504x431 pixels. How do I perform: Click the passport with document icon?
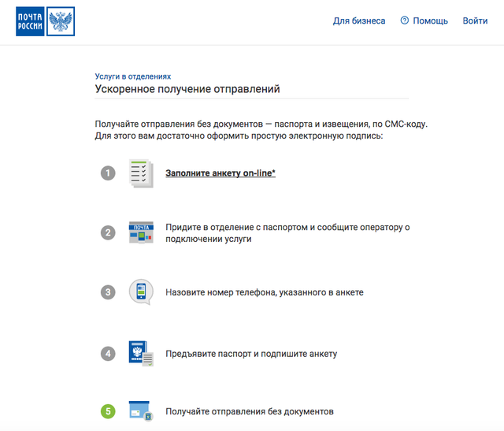coord(141,353)
